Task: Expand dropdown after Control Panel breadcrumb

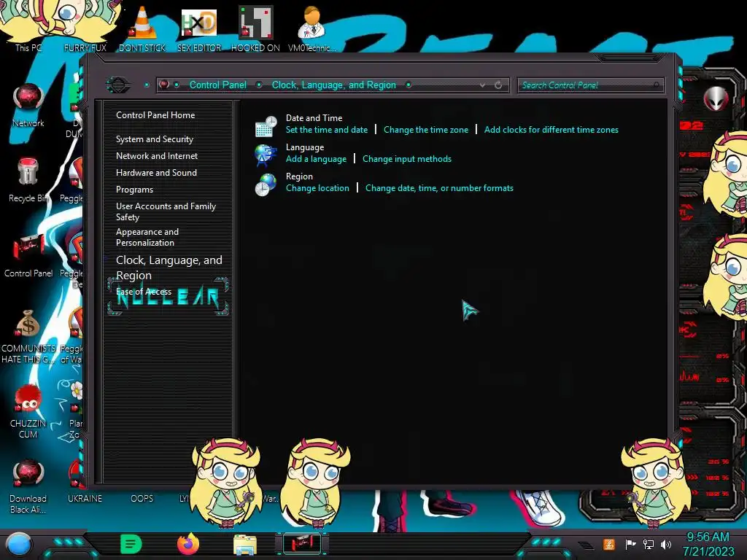Action: (x=259, y=85)
